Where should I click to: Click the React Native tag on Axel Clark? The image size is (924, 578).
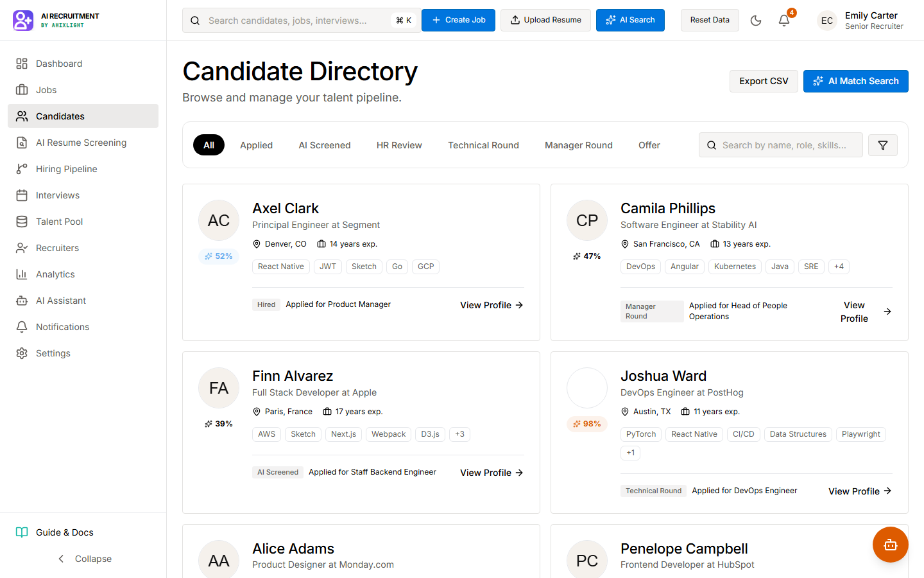tap(281, 267)
